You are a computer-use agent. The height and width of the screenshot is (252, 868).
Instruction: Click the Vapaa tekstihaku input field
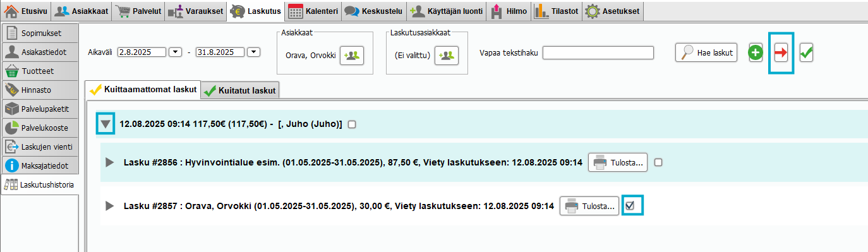pyautogui.click(x=598, y=52)
